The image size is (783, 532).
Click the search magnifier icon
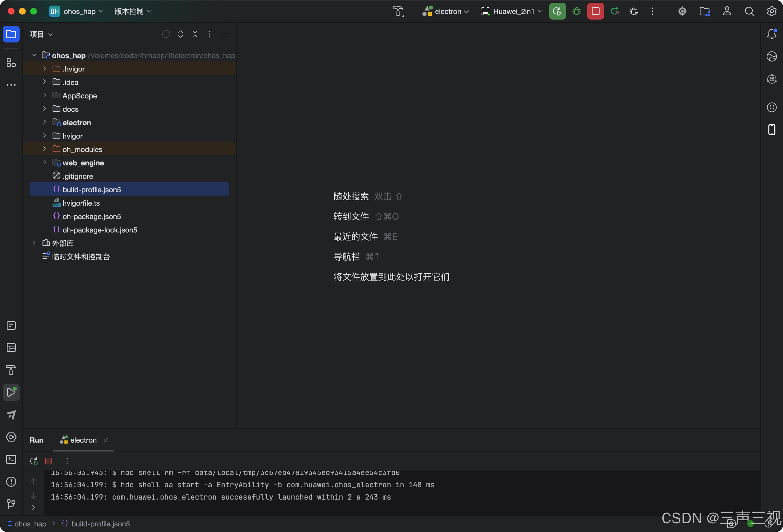pos(749,11)
